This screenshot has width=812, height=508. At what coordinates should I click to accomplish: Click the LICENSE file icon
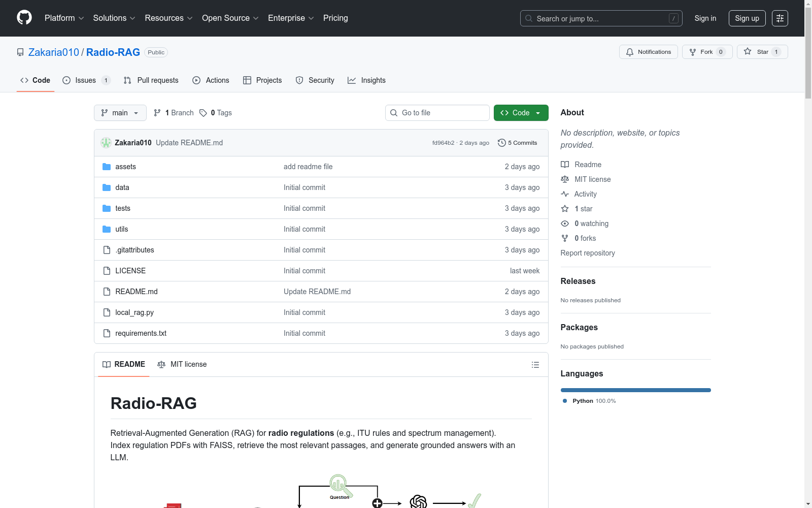(x=107, y=271)
